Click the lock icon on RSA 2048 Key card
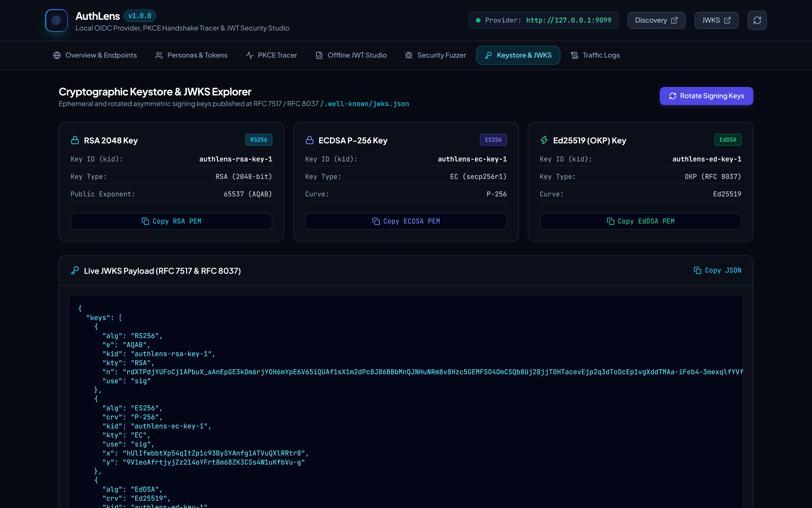 click(75, 140)
